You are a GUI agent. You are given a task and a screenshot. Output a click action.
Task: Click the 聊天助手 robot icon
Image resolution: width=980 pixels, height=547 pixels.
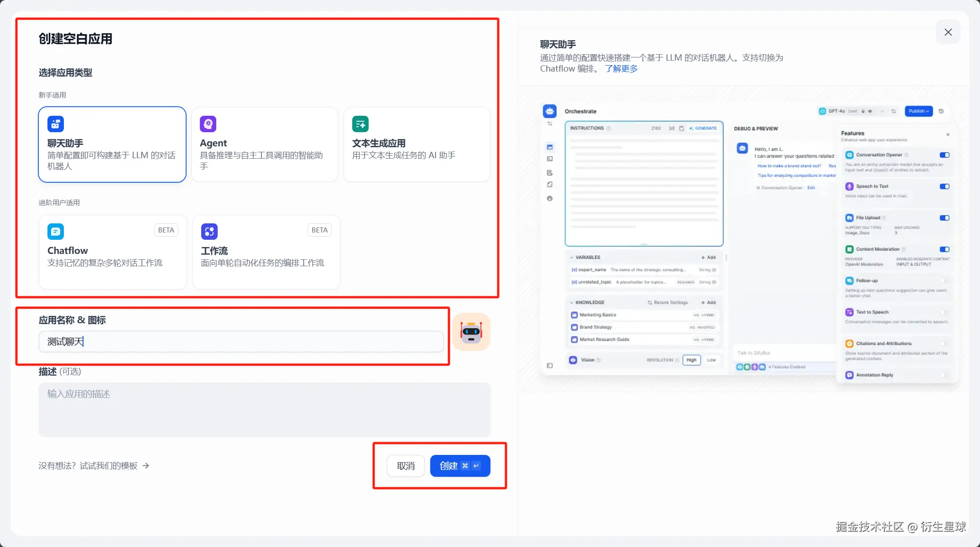click(x=56, y=124)
